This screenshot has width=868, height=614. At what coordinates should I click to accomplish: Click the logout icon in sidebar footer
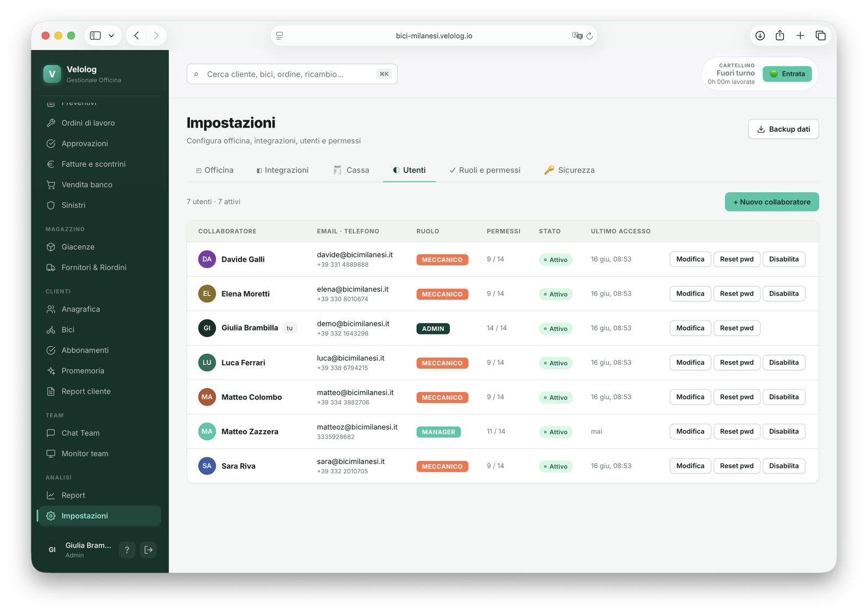(x=149, y=550)
